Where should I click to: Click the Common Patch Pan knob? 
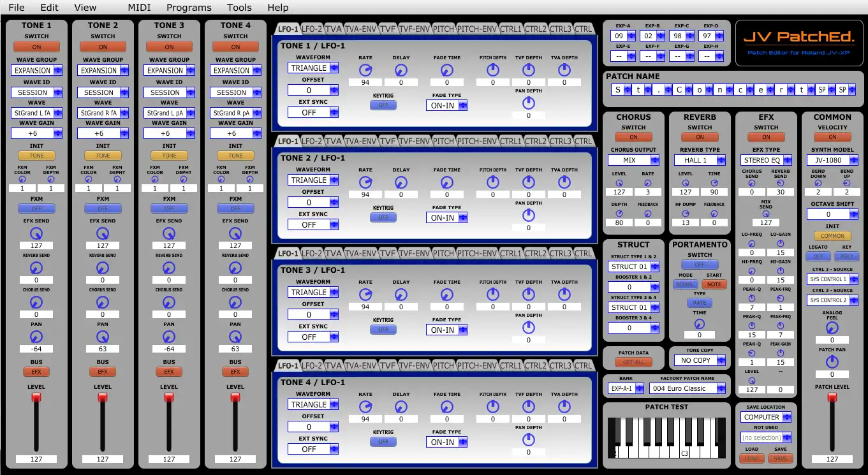(x=832, y=362)
